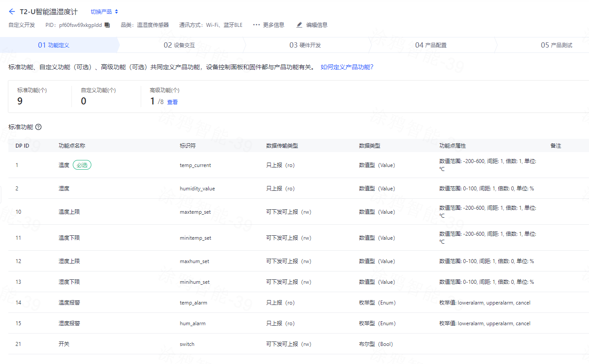Click the back arrow icon
Viewport: 589px width, 364px height.
12,11
